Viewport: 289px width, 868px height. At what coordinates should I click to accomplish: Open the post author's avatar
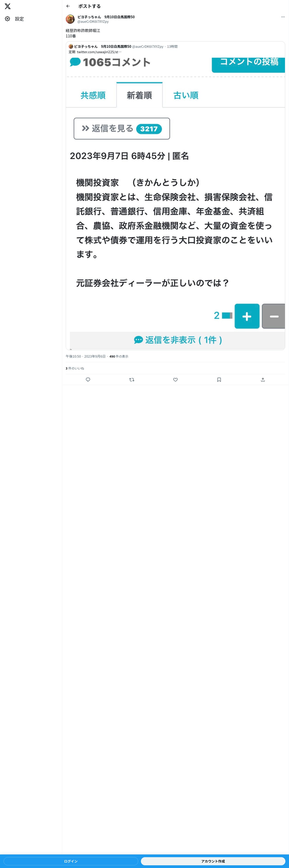[x=70, y=19]
